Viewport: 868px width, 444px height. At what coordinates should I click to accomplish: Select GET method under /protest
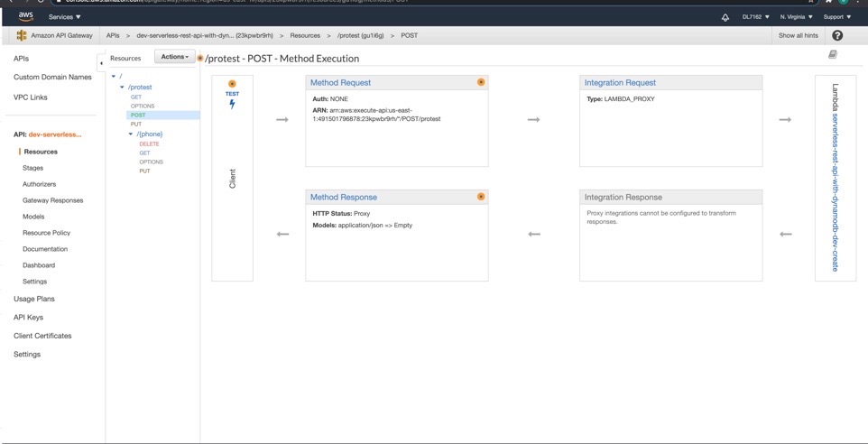click(136, 97)
